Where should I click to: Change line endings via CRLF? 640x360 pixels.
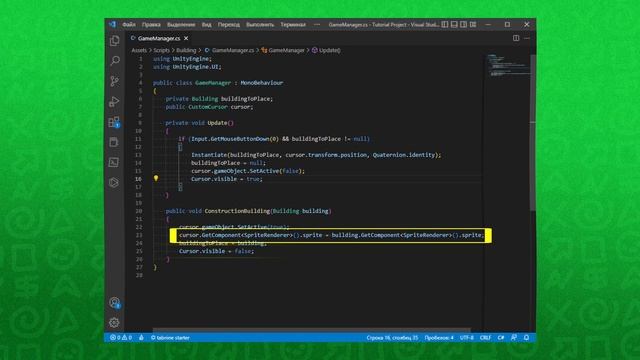pyautogui.click(x=485, y=338)
